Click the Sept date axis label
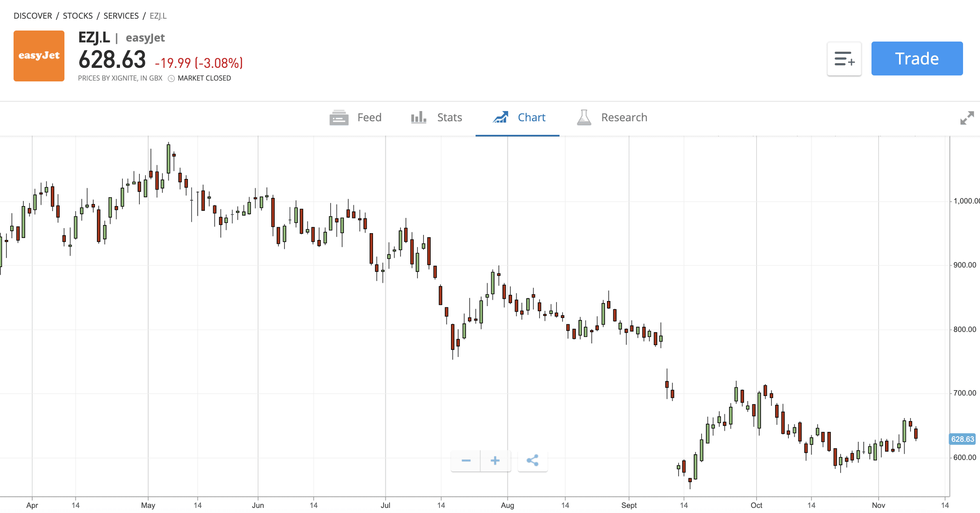 point(629,505)
